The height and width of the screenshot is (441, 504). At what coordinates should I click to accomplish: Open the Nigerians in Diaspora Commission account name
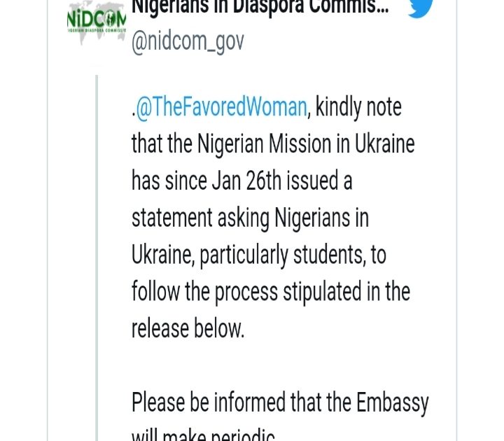(258, 8)
